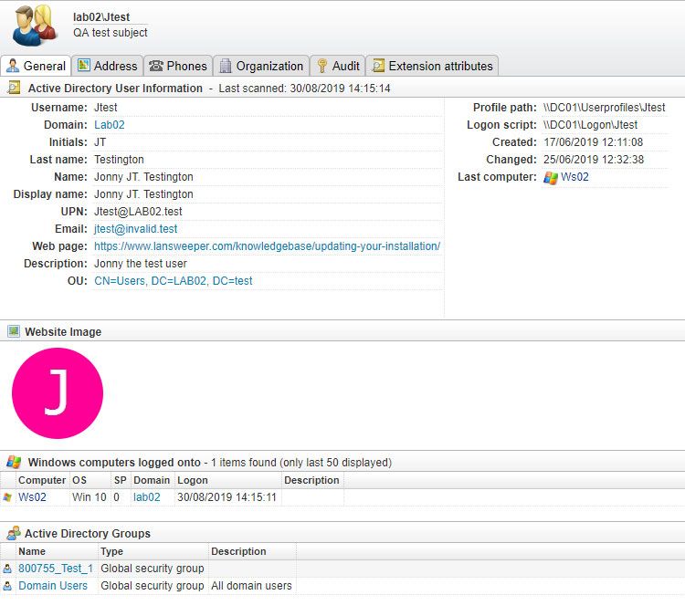Open the Ws02 computer in logged-onto table

[32, 497]
